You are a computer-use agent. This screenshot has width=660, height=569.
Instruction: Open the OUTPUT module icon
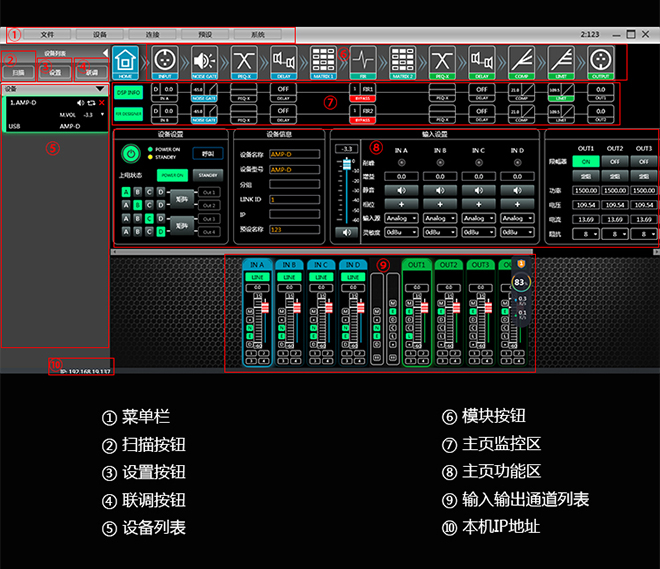(x=599, y=61)
